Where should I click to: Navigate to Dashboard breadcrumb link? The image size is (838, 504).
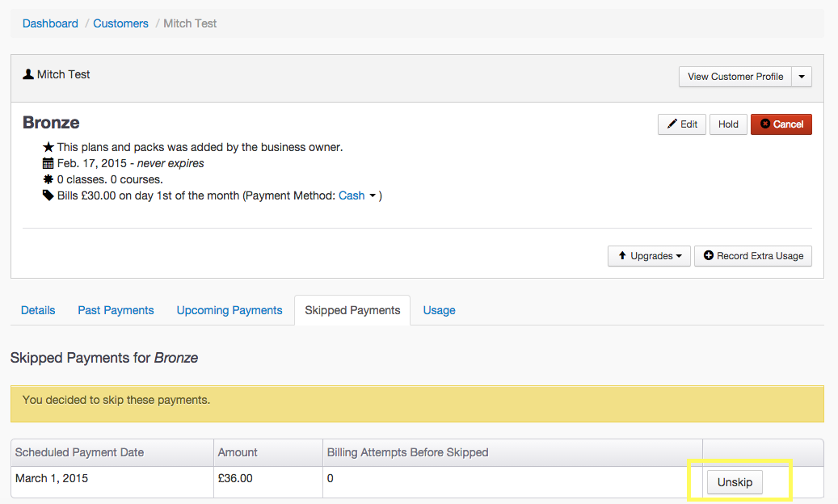[x=50, y=23]
